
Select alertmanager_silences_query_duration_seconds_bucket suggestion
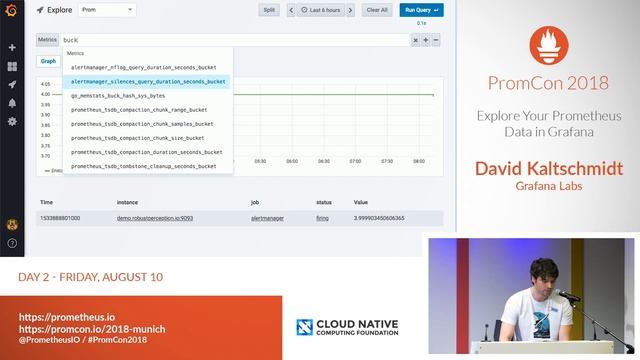click(148, 82)
